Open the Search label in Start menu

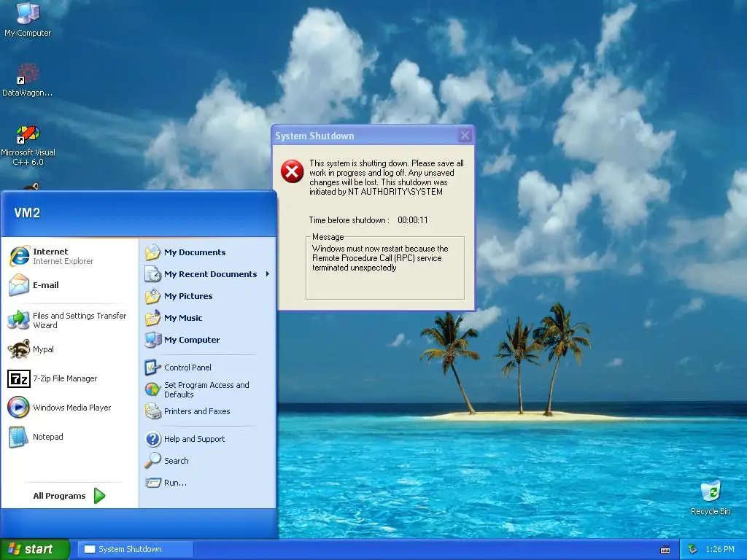click(x=177, y=461)
